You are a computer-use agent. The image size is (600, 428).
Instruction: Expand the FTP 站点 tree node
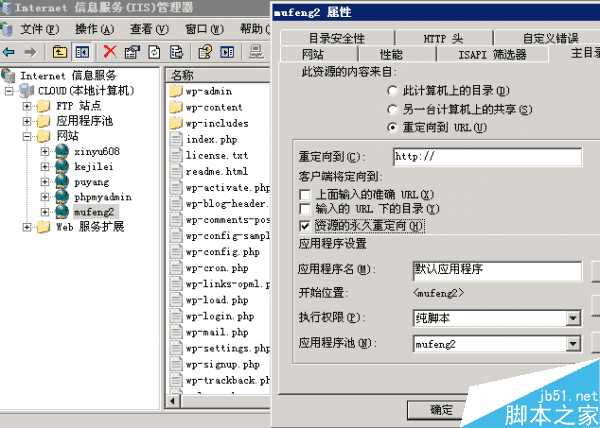coord(27,105)
